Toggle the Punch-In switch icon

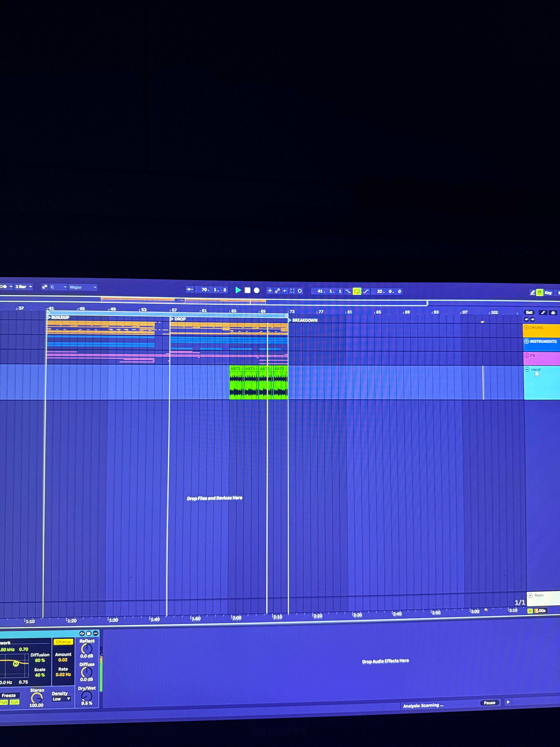point(348,292)
